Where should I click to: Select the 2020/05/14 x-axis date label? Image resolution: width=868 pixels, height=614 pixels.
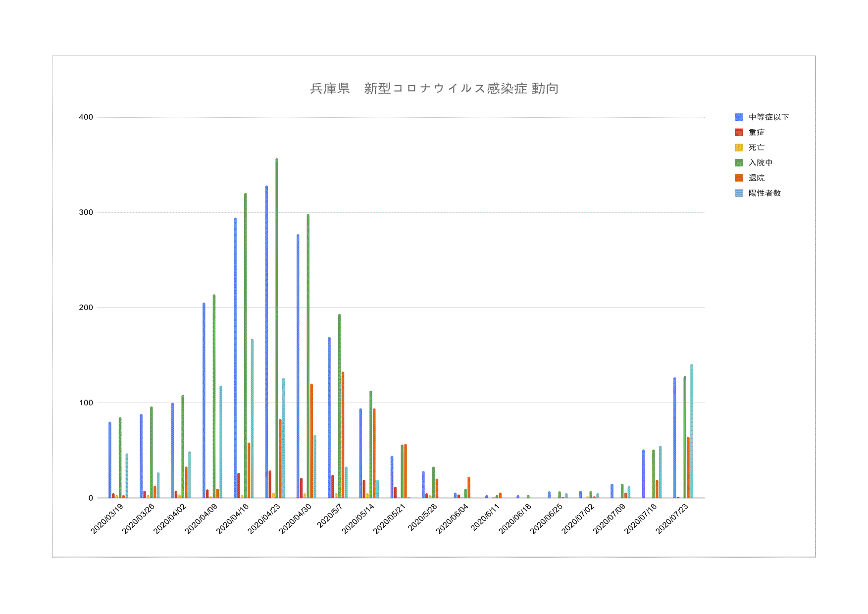point(358,519)
